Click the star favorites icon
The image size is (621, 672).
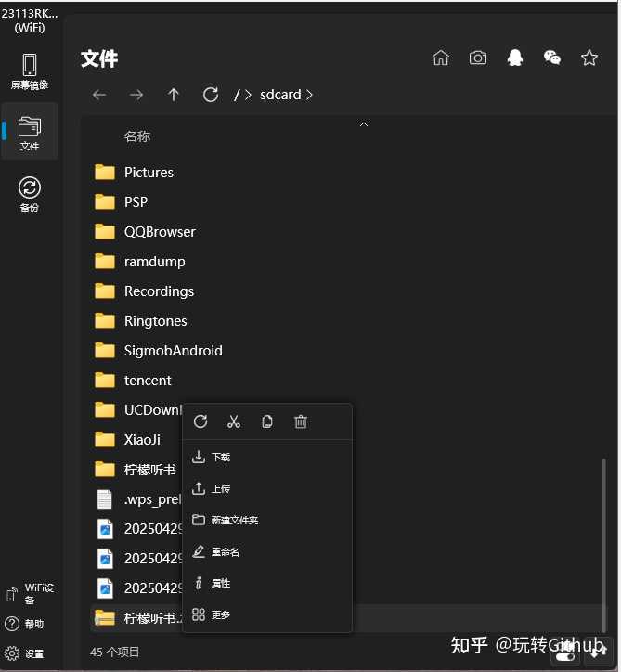click(x=589, y=58)
